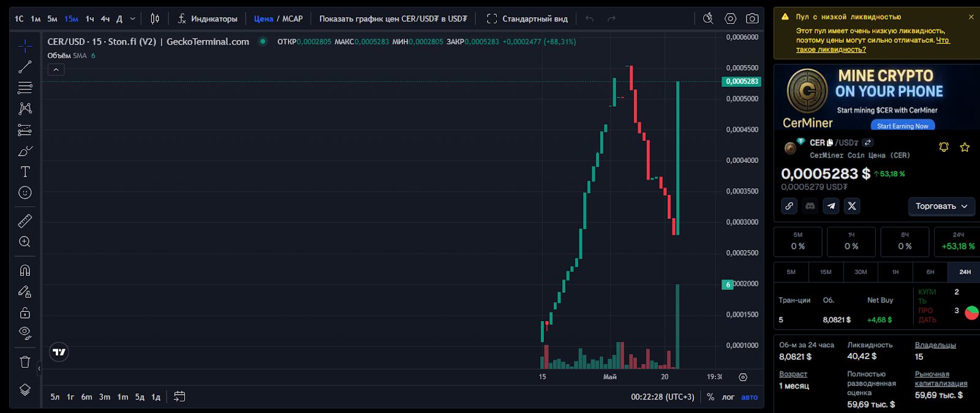Image resolution: width=980 pixels, height=413 pixels.
Task: Redo the chart action
Action: (611, 19)
